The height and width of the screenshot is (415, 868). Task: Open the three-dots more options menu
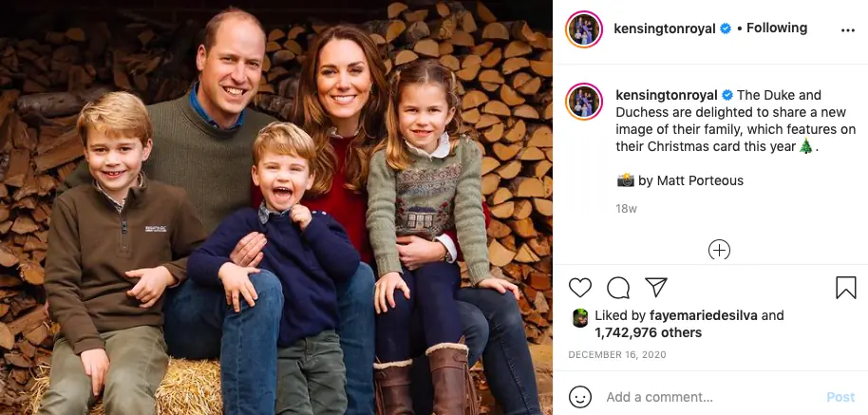[847, 30]
